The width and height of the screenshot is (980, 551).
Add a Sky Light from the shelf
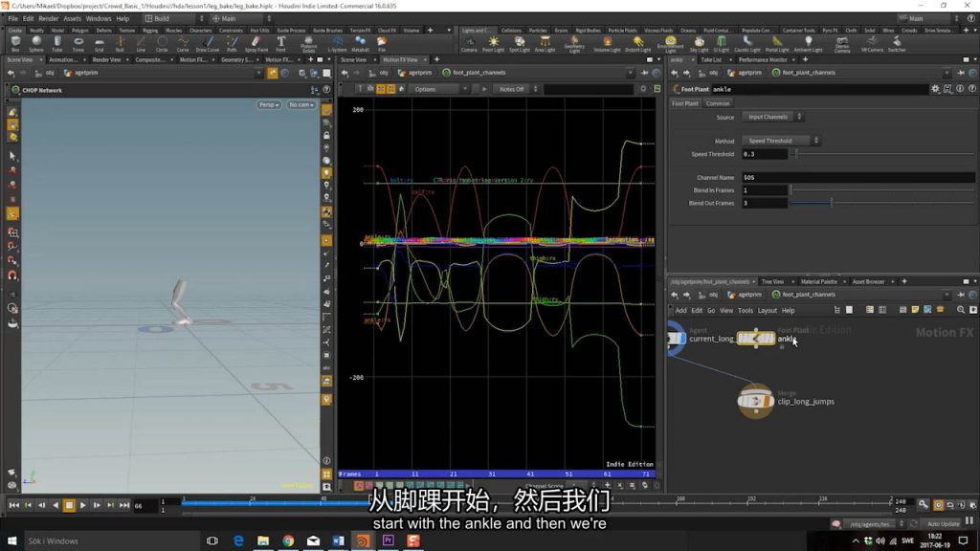(x=699, y=44)
